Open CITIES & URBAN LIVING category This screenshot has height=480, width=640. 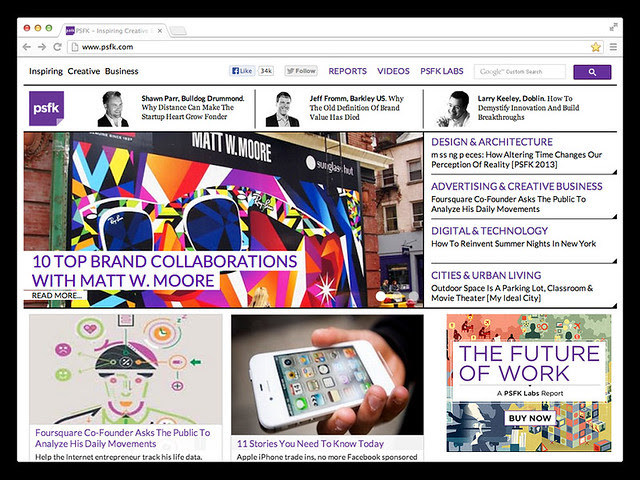coord(486,275)
